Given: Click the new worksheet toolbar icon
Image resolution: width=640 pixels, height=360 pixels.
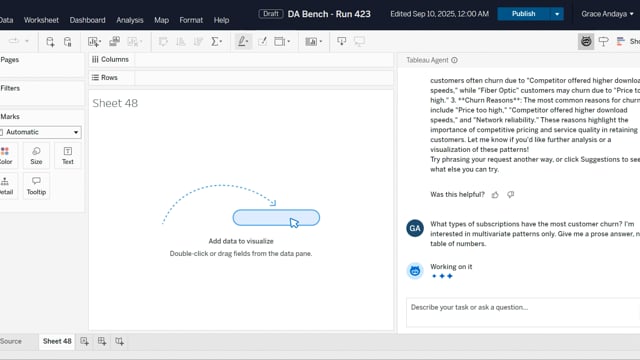Looking at the screenshot, I should 94,42.
